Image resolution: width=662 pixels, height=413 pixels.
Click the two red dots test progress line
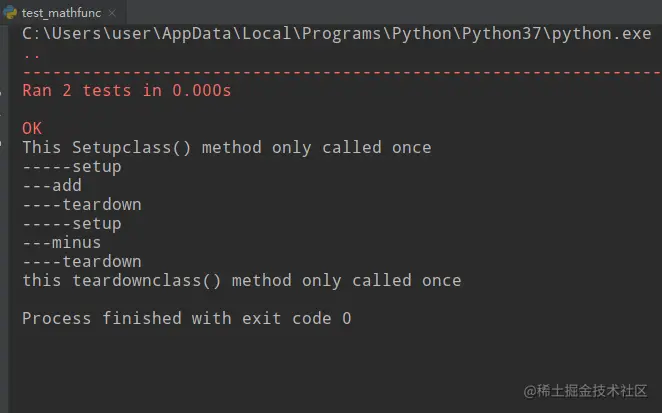pyautogui.click(x=32, y=53)
